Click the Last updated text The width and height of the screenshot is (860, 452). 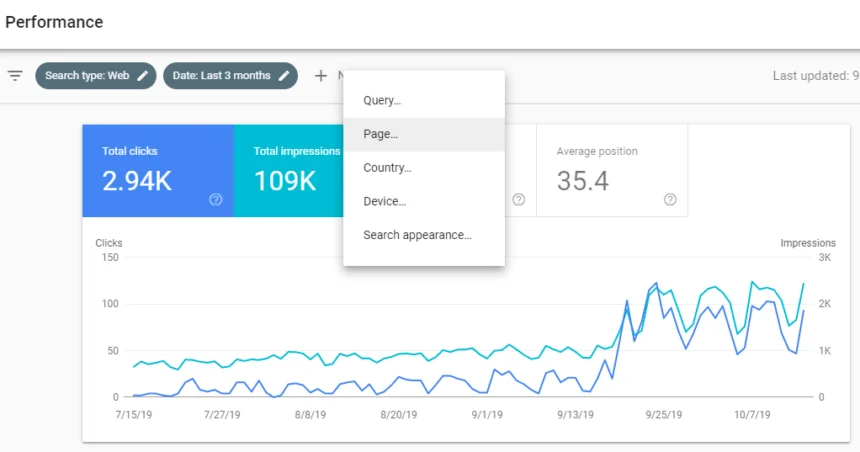[816, 76]
